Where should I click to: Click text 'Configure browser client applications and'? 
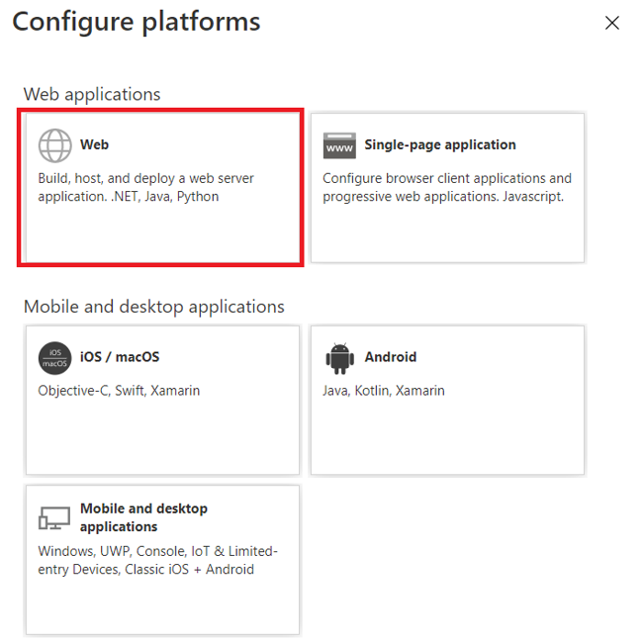(447, 179)
